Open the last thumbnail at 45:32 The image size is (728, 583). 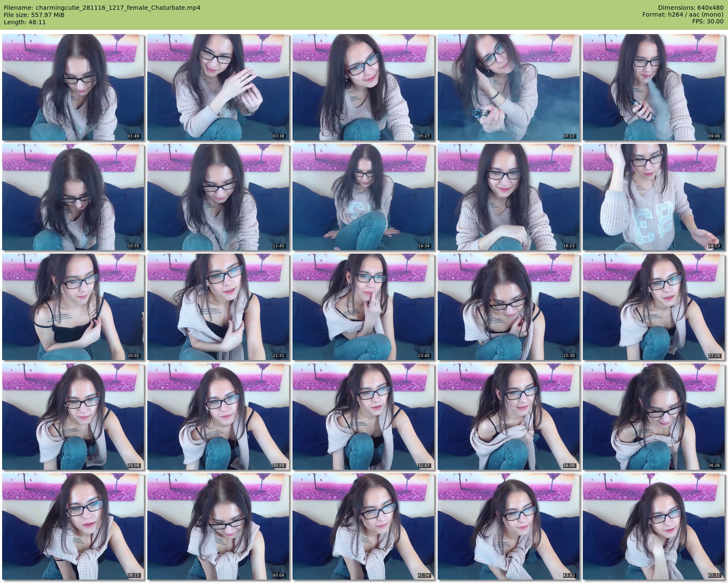[x=653, y=526]
